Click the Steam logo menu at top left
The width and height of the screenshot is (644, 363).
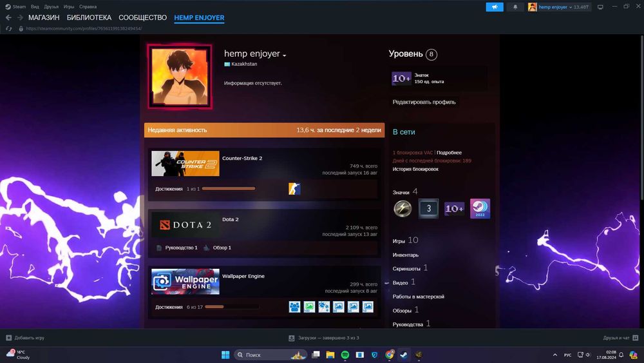click(15, 6)
